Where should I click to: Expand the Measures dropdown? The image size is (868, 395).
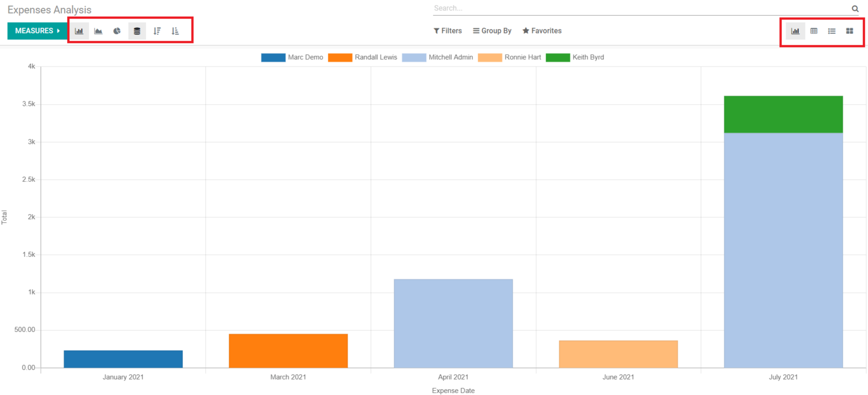pyautogui.click(x=37, y=31)
